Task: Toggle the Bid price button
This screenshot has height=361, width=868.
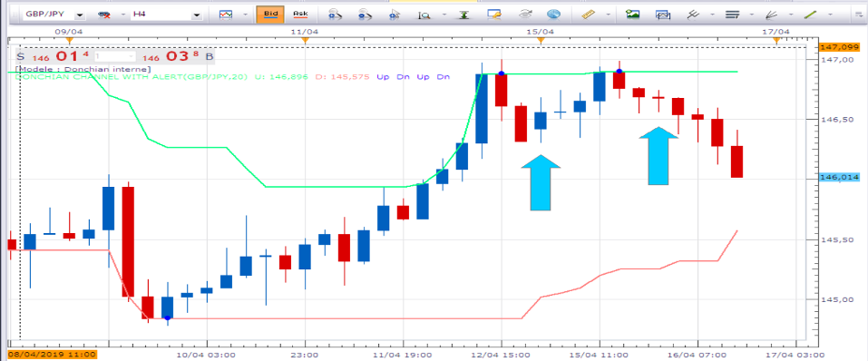Action: click(270, 15)
